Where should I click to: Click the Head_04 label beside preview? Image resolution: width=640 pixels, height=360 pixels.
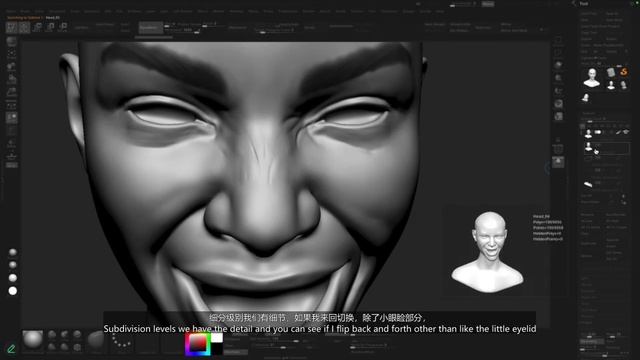coord(541,216)
